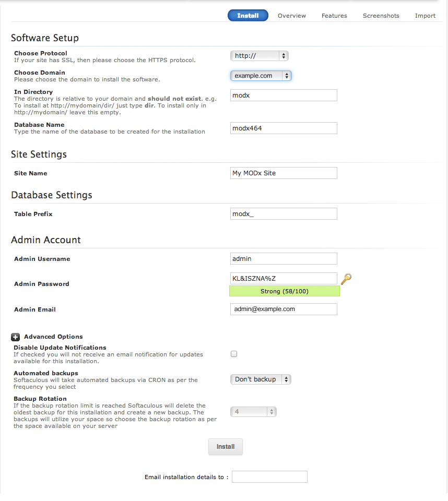
Task: Open the Automated backups dropdown
Action: 261,379
